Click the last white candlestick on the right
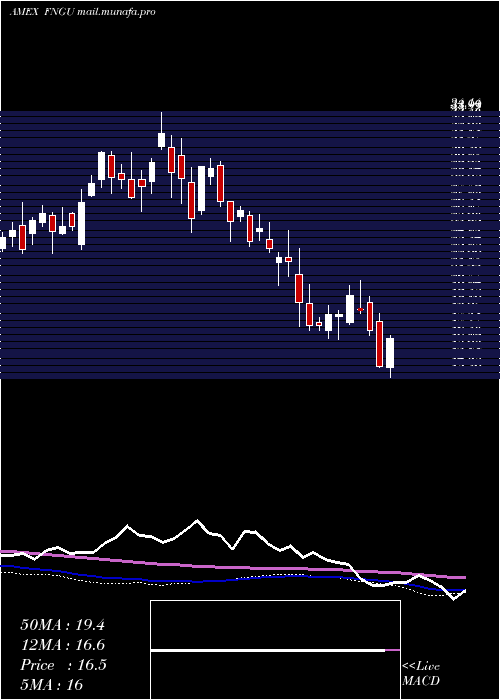Viewport: 500px width, 700px height. coord(390,356)
